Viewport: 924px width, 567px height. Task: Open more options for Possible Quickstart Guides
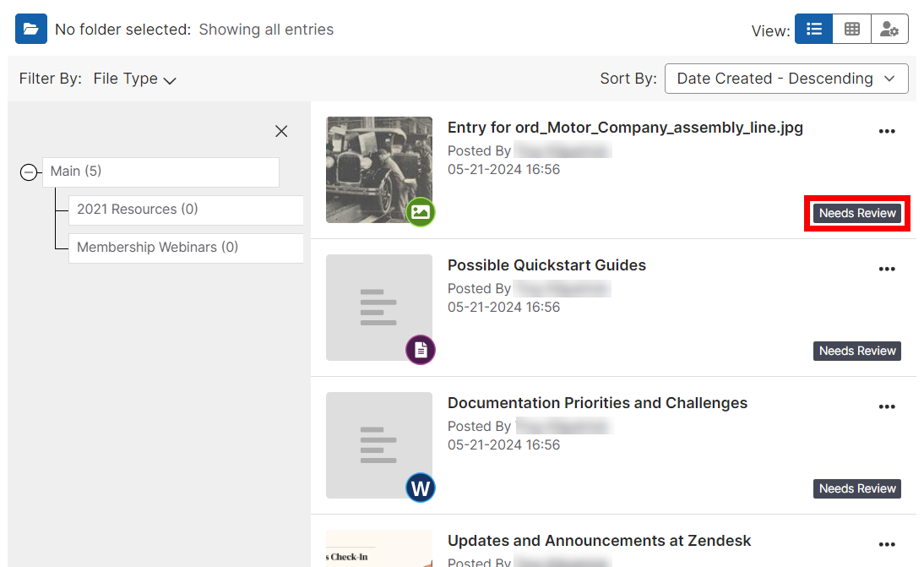coord(887,269)
